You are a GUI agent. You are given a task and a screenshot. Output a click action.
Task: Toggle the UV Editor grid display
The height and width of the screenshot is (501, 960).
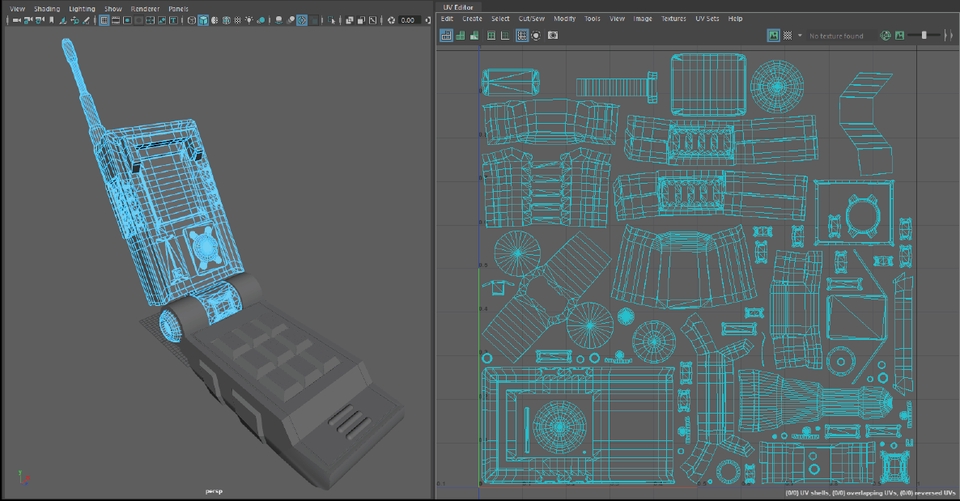coord(522,35)
